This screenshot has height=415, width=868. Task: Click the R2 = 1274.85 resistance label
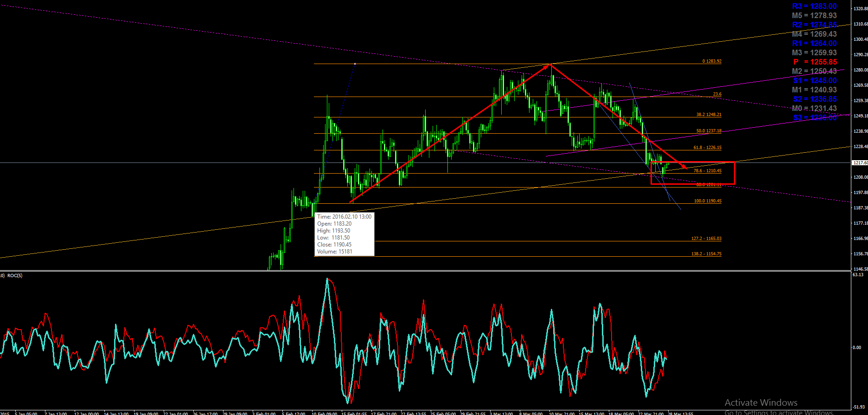(x=814, y=25)
